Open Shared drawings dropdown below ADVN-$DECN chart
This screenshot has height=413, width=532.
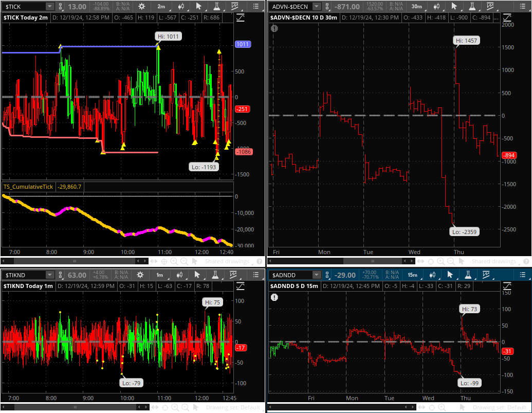coord(493,261)
